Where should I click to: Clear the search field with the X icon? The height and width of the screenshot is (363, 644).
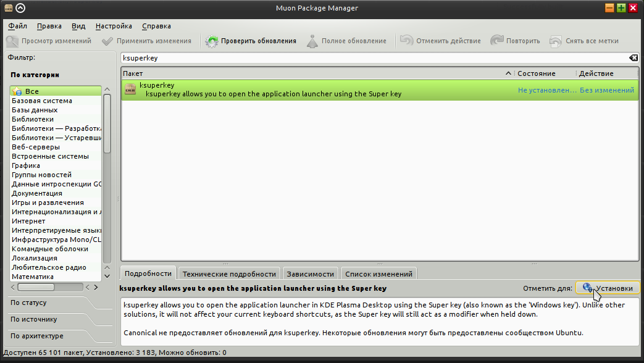(634, 58)
